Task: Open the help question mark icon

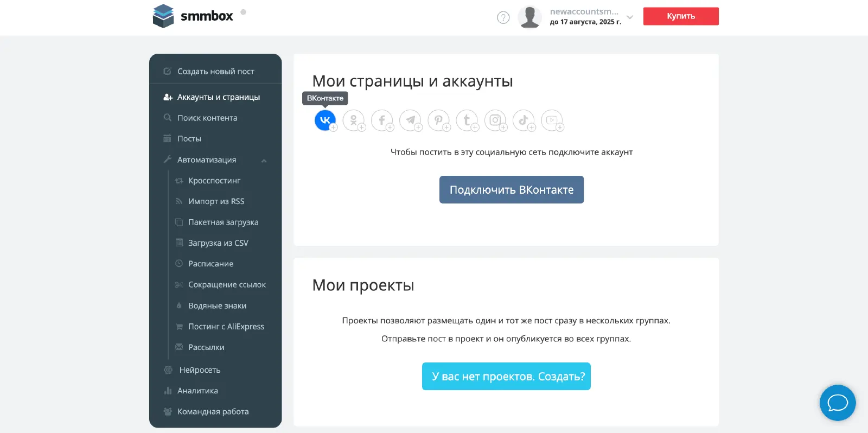Action: click(503, 17)
